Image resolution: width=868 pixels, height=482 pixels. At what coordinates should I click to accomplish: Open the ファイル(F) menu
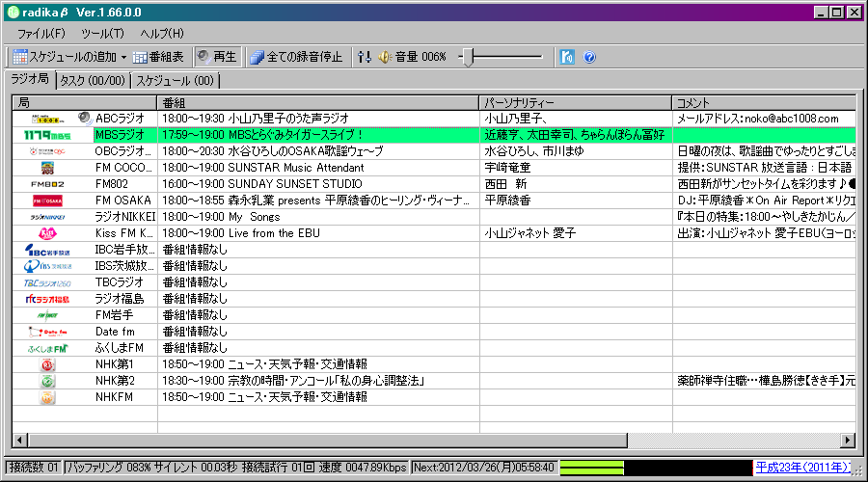tap(41, 34)
